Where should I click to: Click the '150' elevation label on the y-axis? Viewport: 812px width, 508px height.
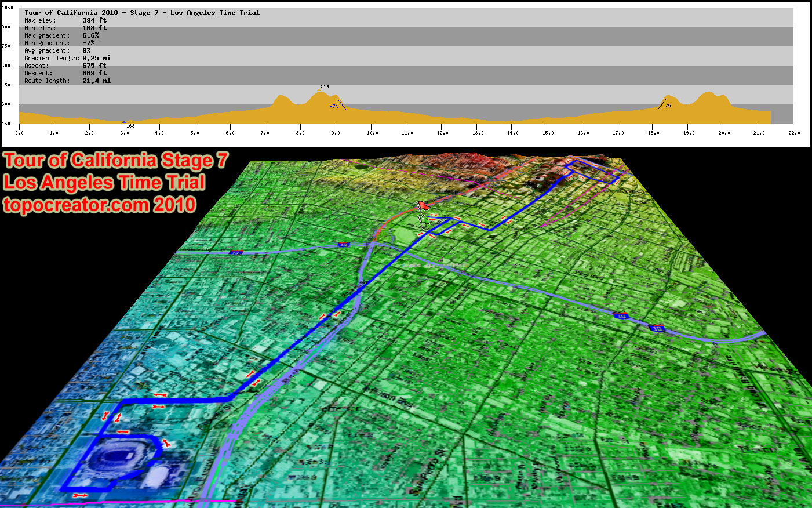(6, 124)
